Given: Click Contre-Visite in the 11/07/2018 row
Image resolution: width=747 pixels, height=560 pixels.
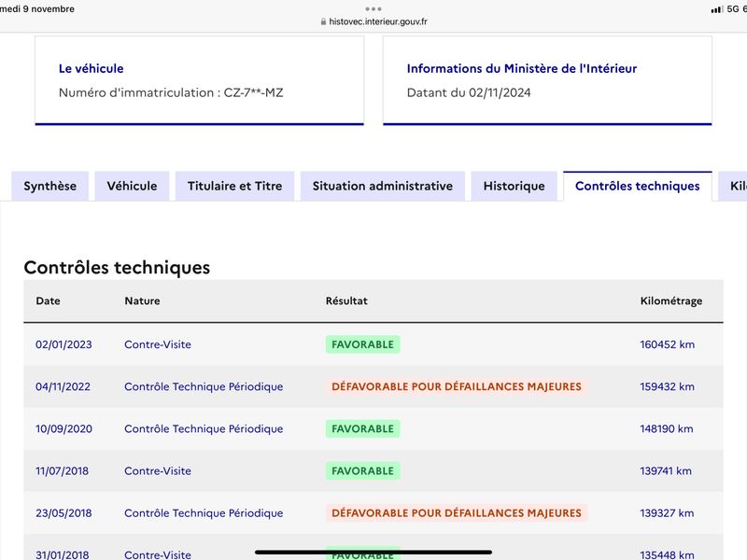Looking at the screenshot, I should click(158, 471).
